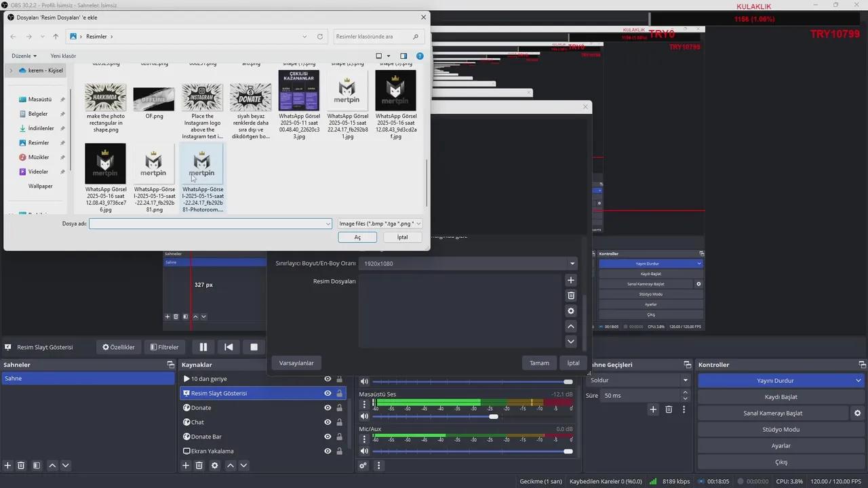This screenshot has width=868, height=488.
Task: Toggle visibility of Donate source
Action: click(328, 408)
